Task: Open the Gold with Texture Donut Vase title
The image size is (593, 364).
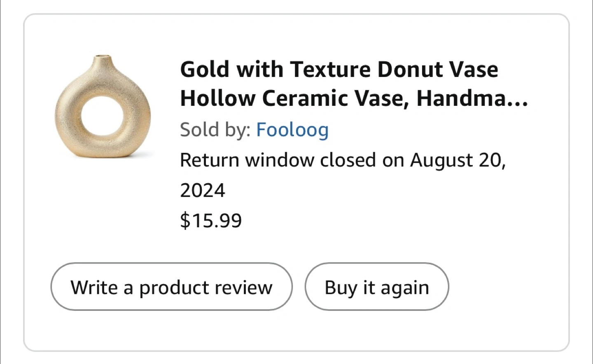Action: click(339, 69)
